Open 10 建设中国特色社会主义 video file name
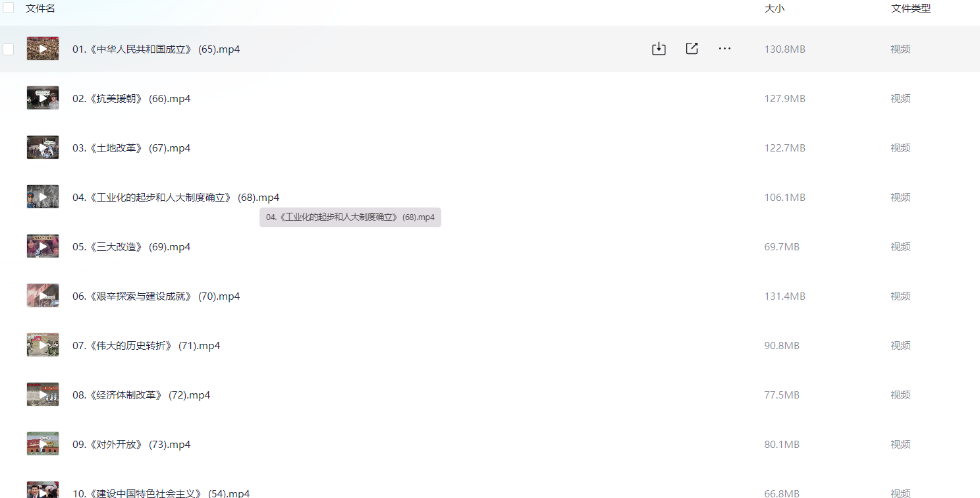 tap(161, 493)
